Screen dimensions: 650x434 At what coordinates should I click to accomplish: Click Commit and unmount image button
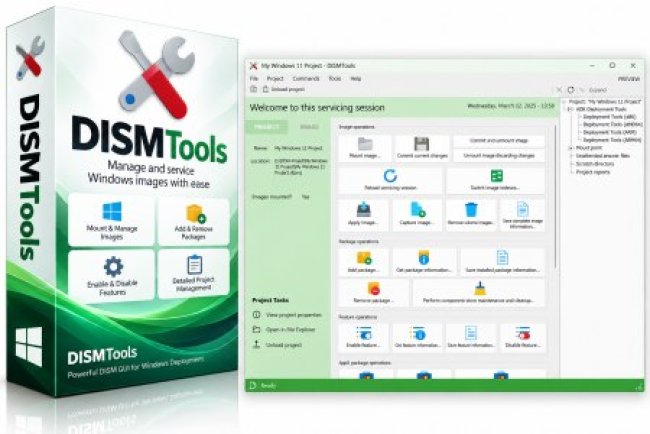point(499,141)
